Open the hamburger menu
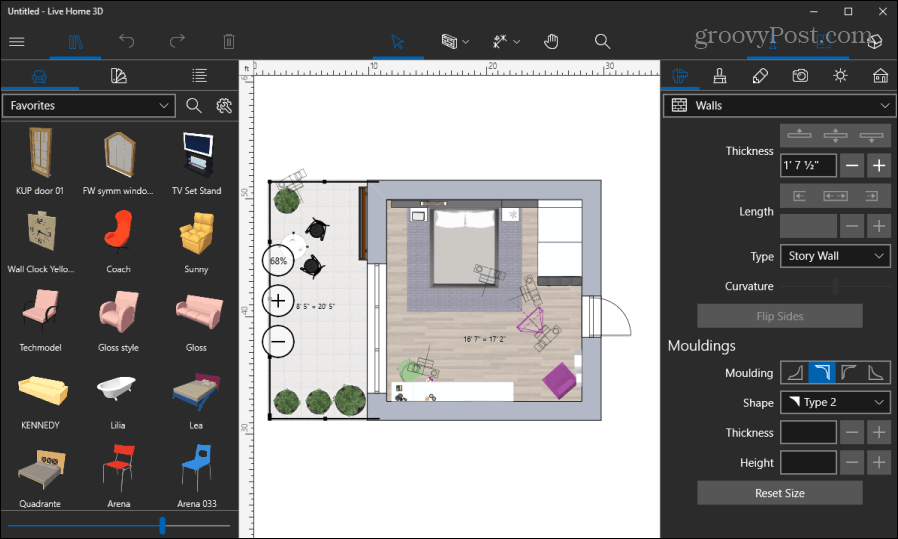Image resolution: width=898 pixels, height=539 pixels. point(17,41)
